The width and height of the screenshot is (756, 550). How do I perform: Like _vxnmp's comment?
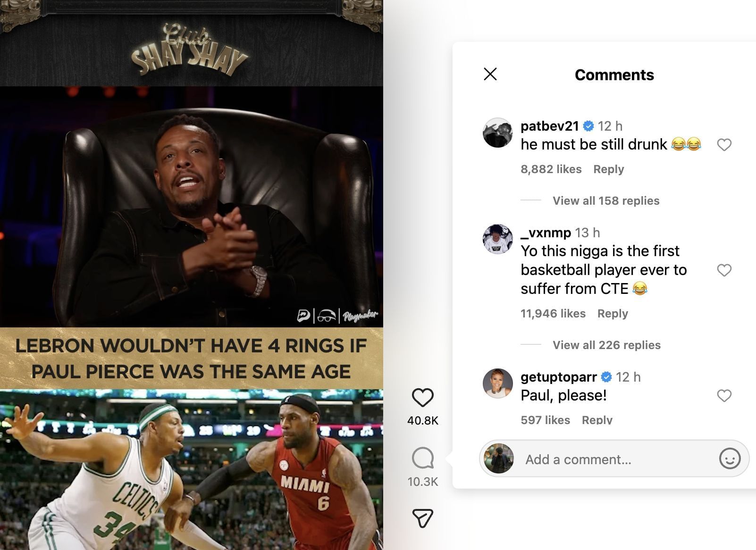[724, 270]
